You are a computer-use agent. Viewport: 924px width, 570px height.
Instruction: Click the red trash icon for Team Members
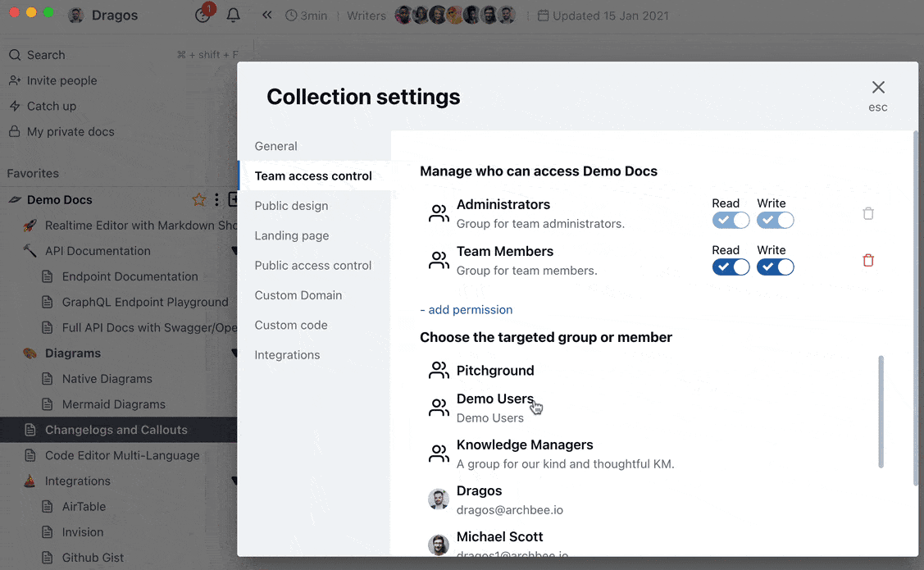pyautogui.click(x=868, y=260)
